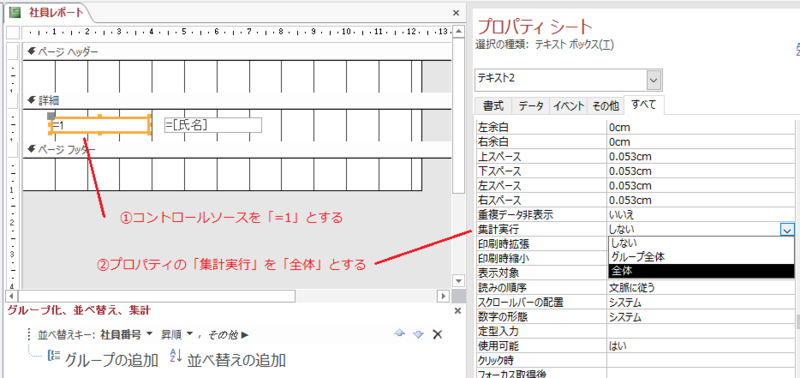Select the =[氏名] text box control

pyautogui.click(x=213, y=125)
